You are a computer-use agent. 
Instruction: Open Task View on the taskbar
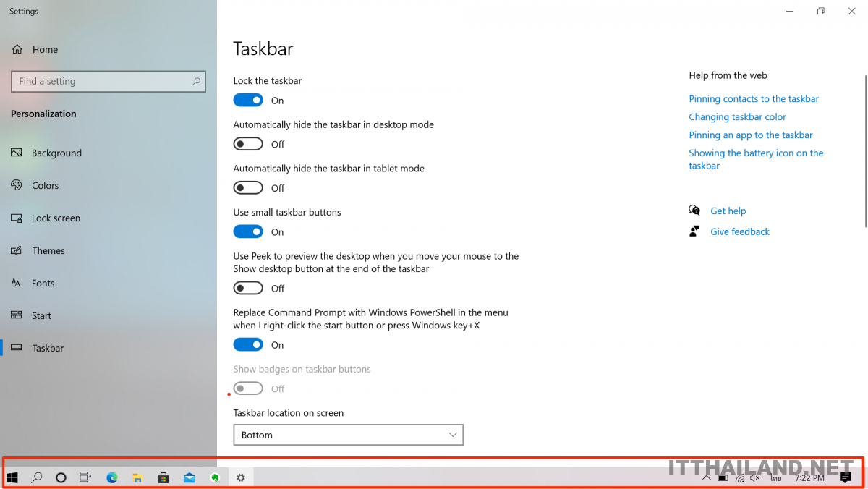[85, 477]
